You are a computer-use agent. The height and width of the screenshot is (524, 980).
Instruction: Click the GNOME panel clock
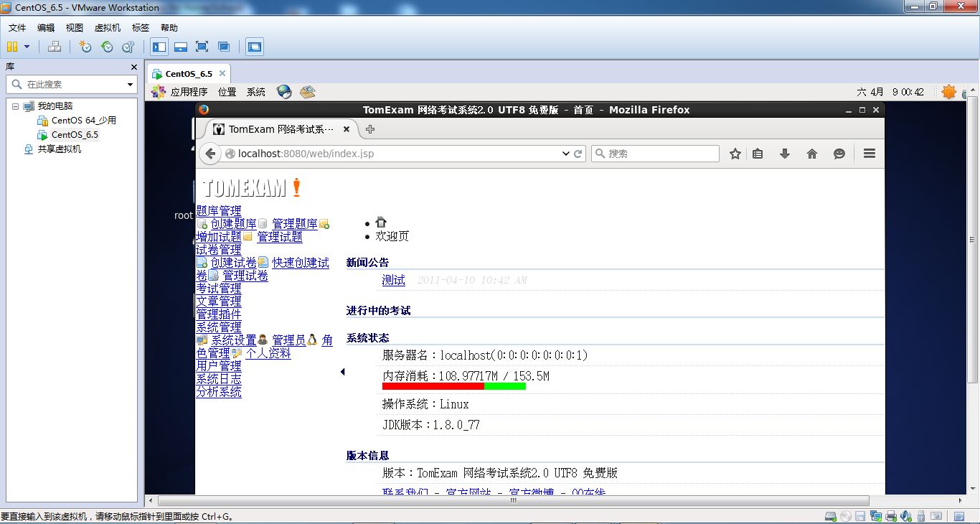pyautogui.click(x=890, y=92)
